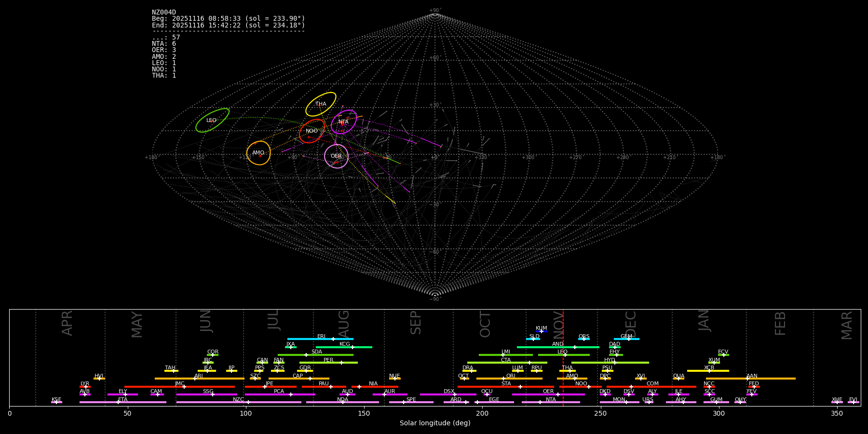Select the 'Beg: 20251116 08:58:33' line

229,19
